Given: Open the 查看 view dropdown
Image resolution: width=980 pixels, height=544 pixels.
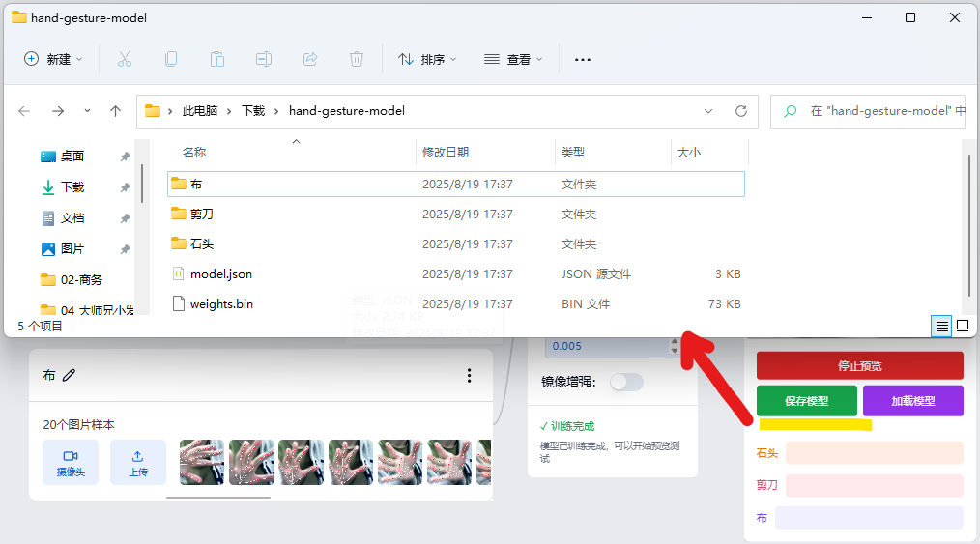Looking at the screenshot, I should pos(513,59).
